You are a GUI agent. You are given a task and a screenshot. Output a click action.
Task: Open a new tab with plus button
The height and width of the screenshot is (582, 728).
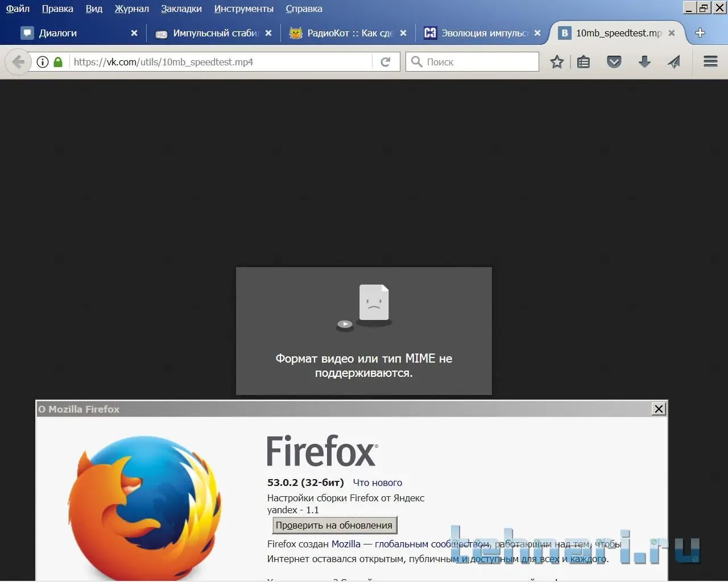(x=700, y=33)
